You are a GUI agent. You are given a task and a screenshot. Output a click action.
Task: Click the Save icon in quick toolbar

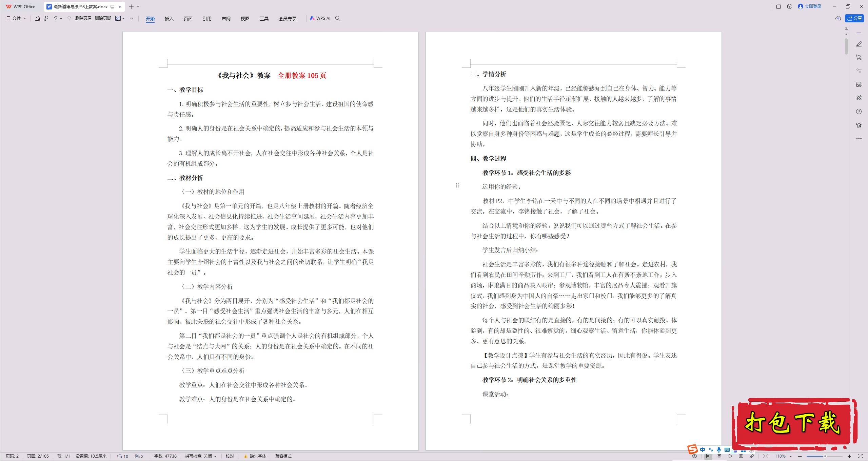pos(37,18)
